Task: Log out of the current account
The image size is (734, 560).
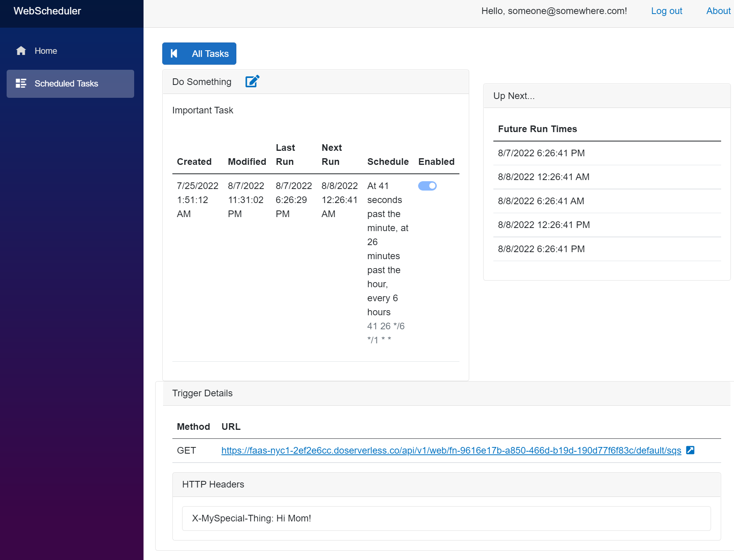Action: [x=666, y=11]
